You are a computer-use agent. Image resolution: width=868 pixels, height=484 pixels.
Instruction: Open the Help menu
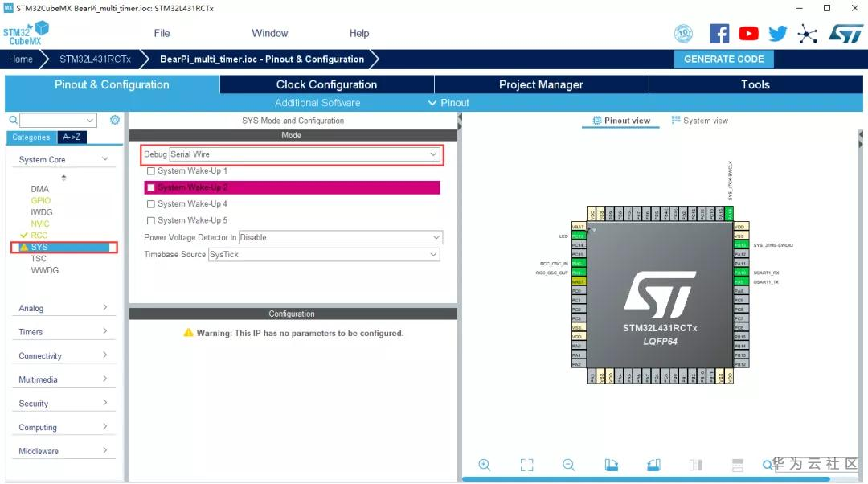click(x=358, y=33)
